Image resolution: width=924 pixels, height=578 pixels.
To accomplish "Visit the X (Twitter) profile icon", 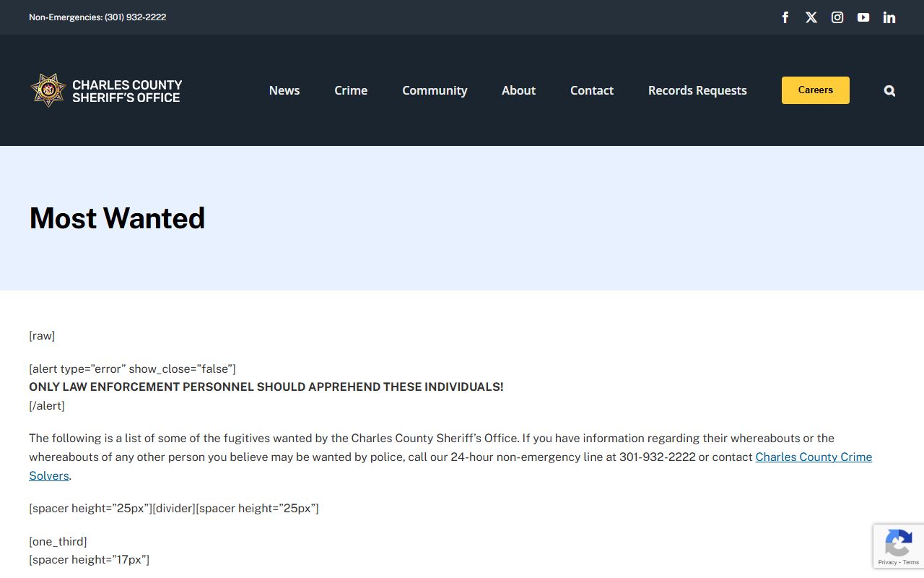I will (x=811, y=17).
